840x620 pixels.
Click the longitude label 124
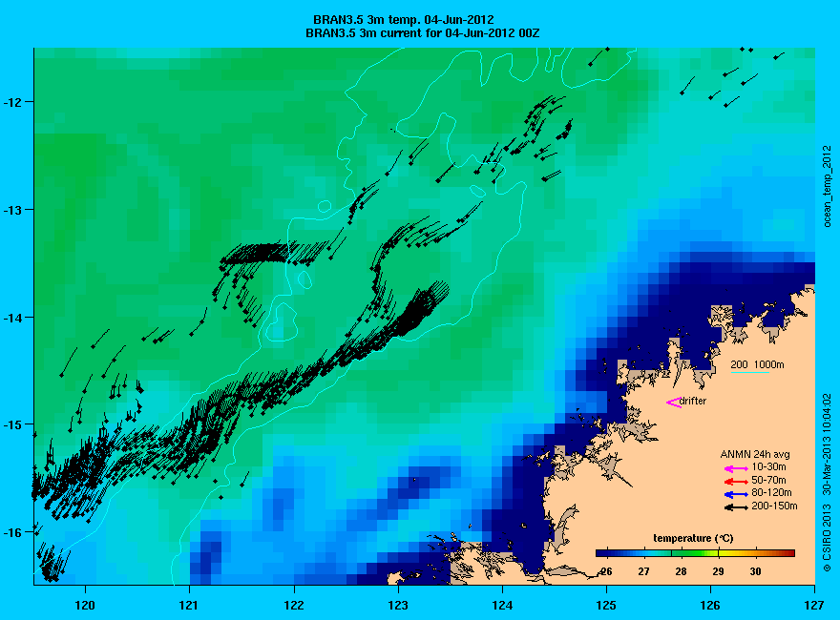point(502,605)
